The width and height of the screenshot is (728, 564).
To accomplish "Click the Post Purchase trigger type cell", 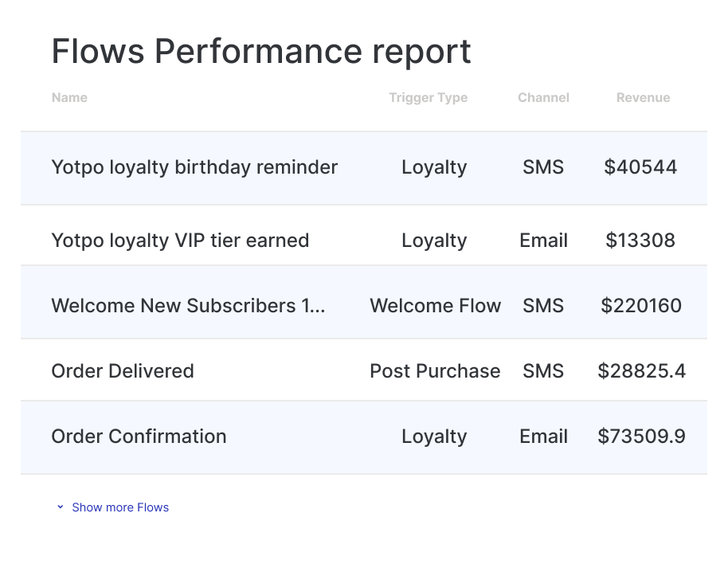I will pyautogui.click(x=435, y=371).
